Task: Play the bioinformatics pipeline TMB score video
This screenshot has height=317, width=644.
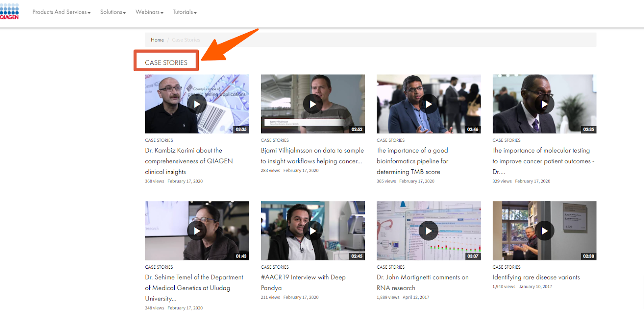Action: pos(429,104)
